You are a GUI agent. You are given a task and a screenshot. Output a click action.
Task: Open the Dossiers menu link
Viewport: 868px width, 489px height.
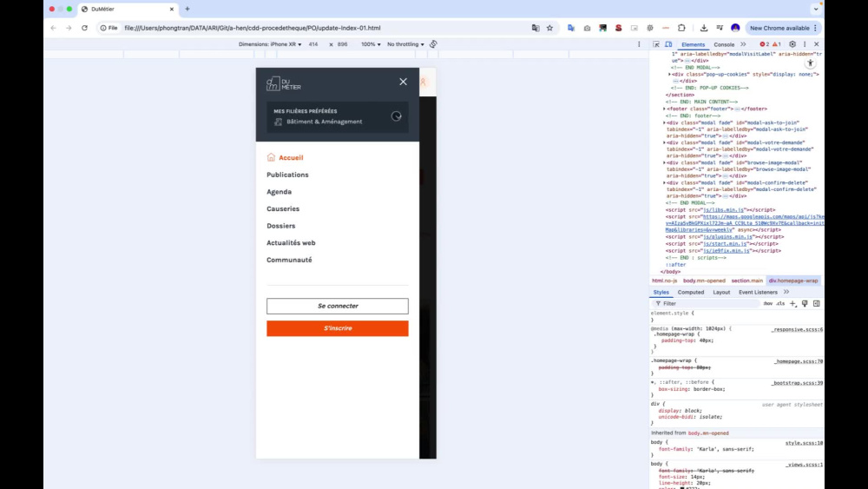click(281, 226)
